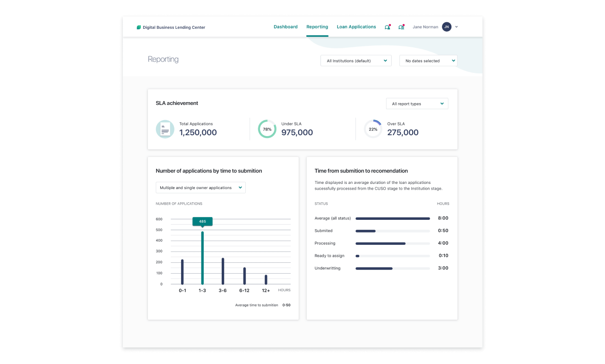Expand the All report types dropdown

[x=417, y=104]
